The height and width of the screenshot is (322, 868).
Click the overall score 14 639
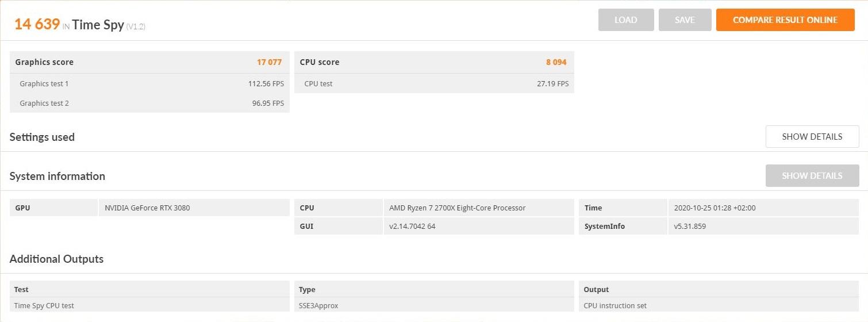tap(37, 24)
